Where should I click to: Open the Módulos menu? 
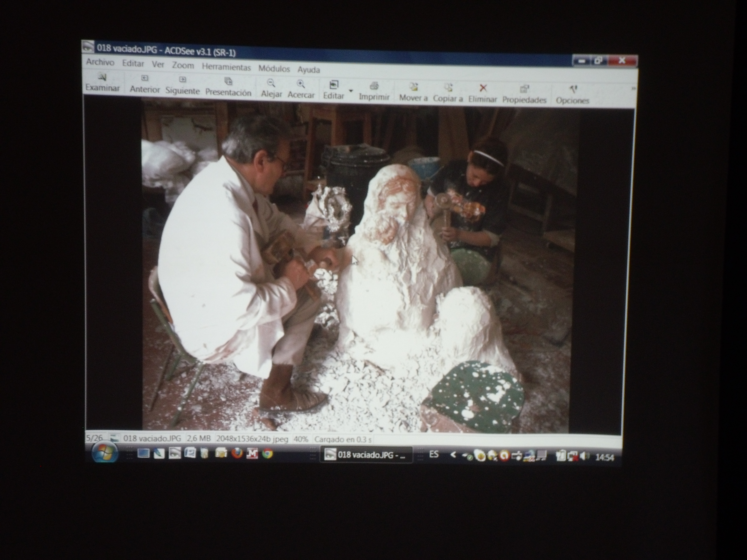coord(274,69)
